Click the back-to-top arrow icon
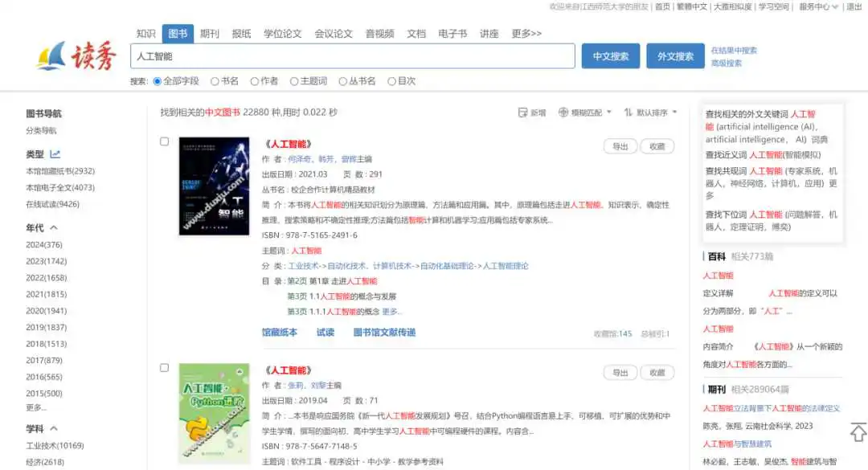Screen dimensions: 868x470 coord(858,432)
